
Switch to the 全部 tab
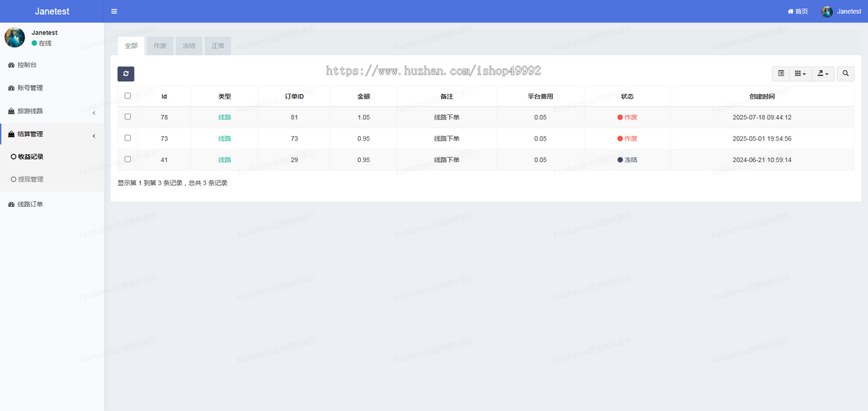click(x=131, y=46)
